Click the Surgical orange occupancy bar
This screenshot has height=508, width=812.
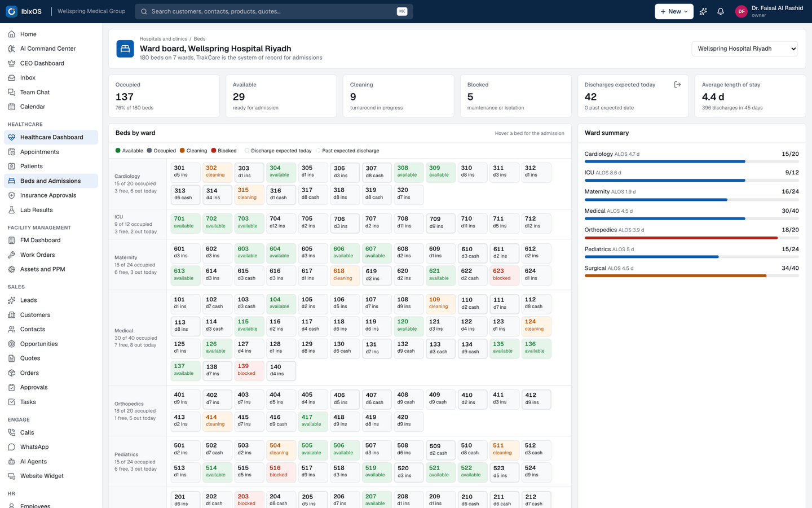tap(692, 275)
